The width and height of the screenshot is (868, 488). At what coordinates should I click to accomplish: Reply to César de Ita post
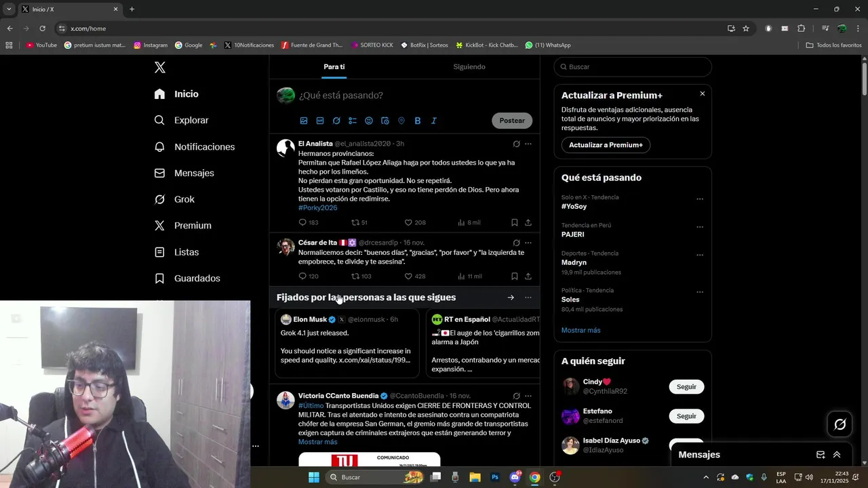tap(309, 277)
